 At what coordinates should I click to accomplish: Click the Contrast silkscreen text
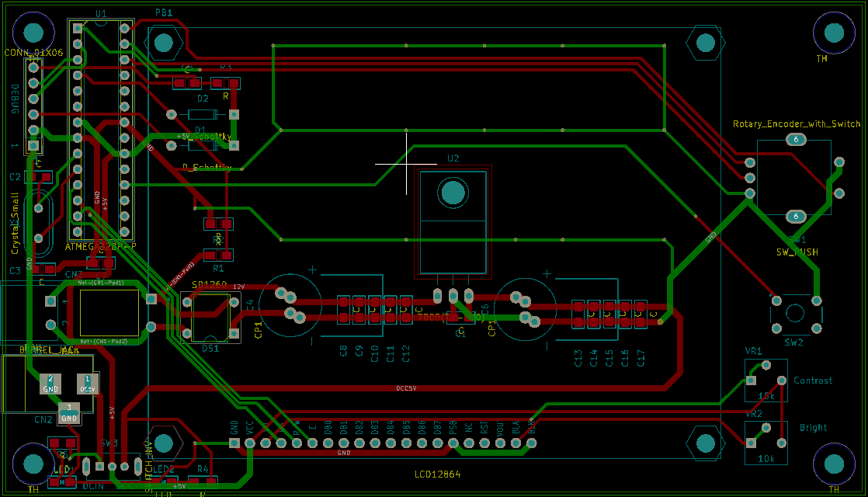pyautogui.click(x=813, y=381)
